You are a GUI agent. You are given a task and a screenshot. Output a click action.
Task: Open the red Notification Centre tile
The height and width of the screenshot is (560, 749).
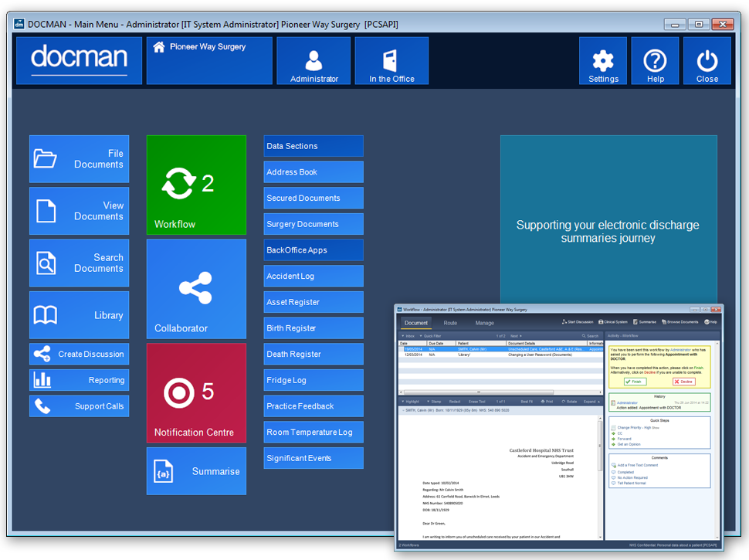[x=196, y=393]
